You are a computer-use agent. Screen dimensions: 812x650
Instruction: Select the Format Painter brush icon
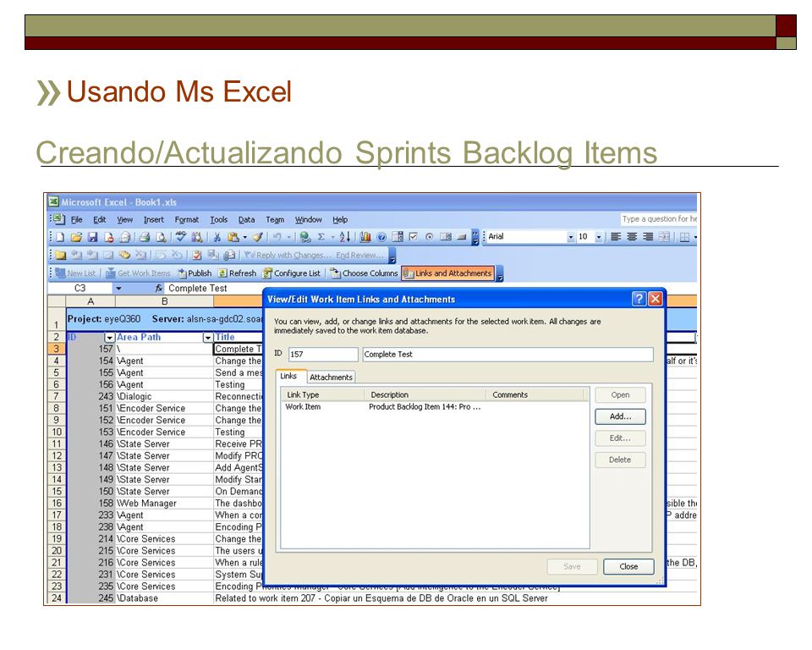coord(258,237)
